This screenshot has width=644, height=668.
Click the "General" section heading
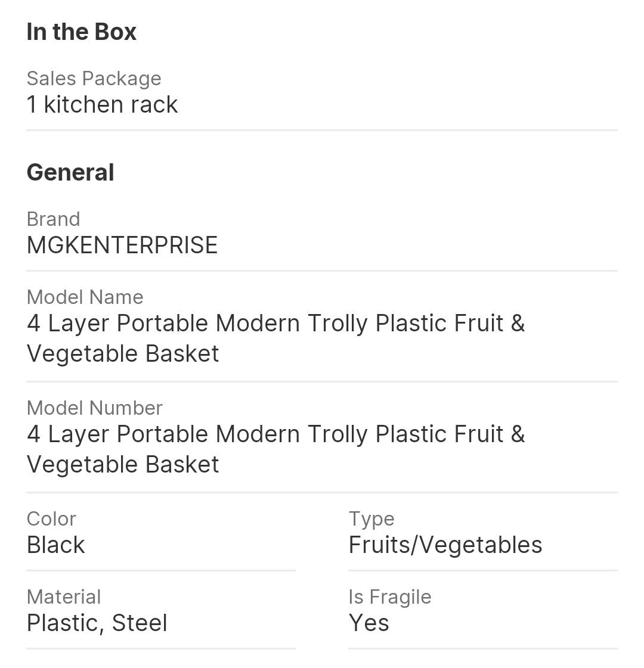(x=70, y=173)
